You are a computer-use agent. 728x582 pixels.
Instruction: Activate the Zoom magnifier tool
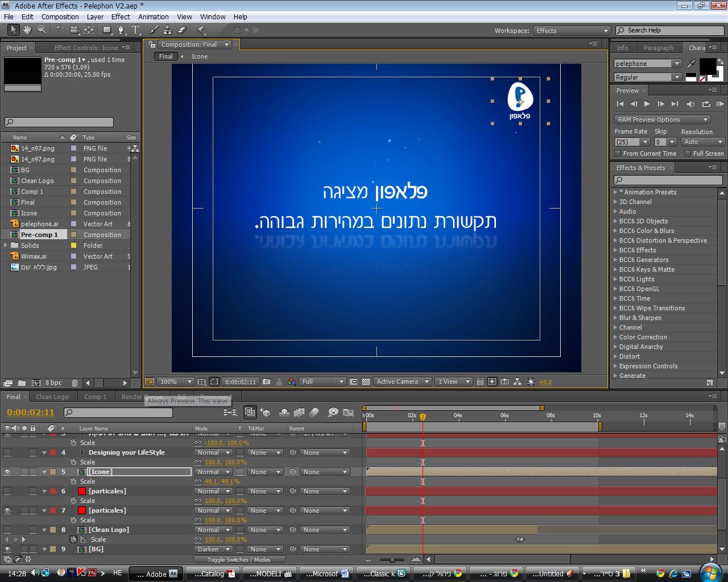click(x=42, y=30)
